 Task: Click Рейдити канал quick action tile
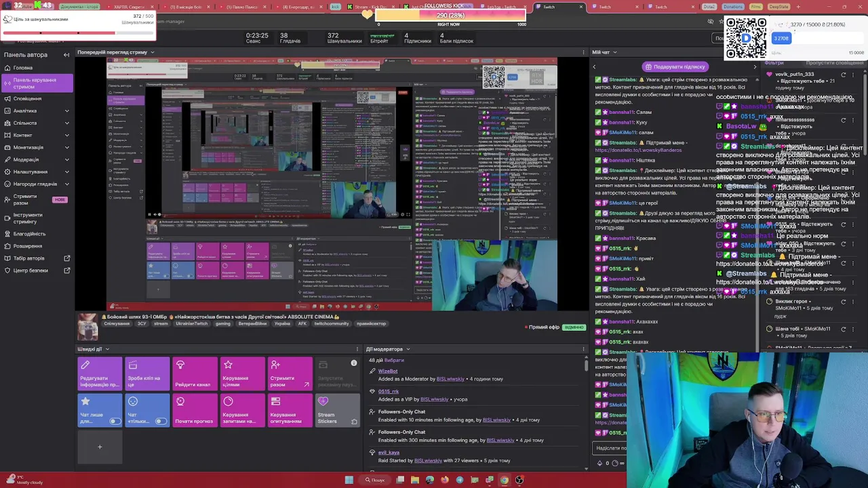pyautogui.click(x=195, y=373)
